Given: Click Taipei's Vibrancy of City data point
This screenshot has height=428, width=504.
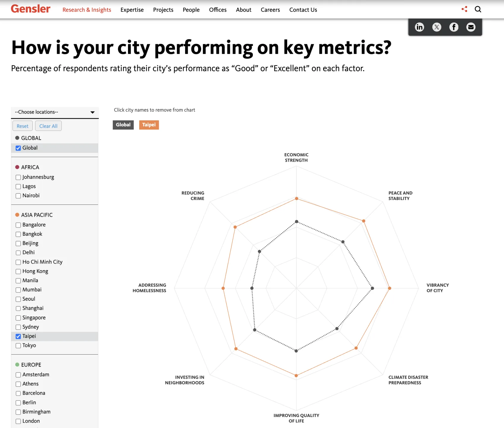Looking at the screenshot, I should 390,288.
